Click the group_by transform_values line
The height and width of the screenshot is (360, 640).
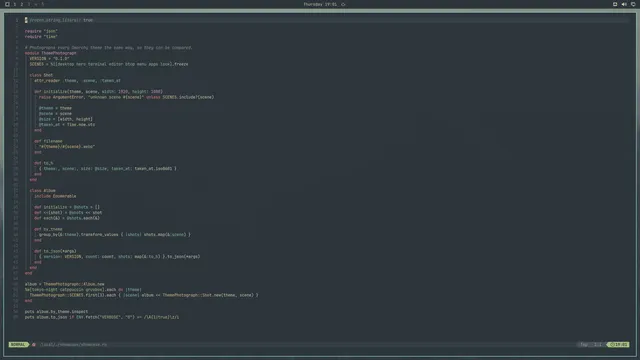tap(115, 235)
